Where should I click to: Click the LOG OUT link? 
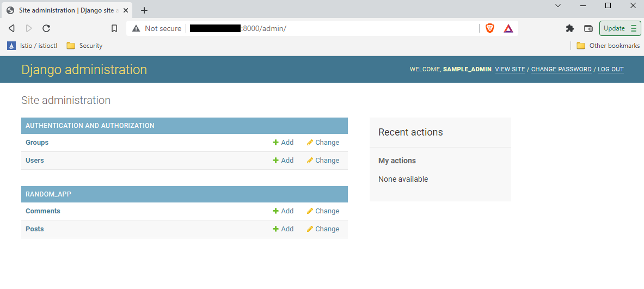[x=611, y=69]
